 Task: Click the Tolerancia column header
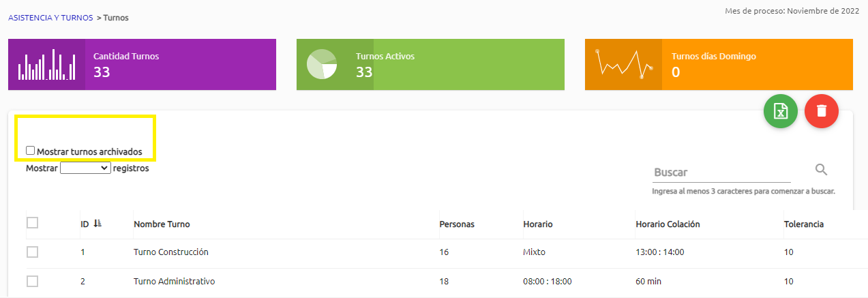point(803,224)
